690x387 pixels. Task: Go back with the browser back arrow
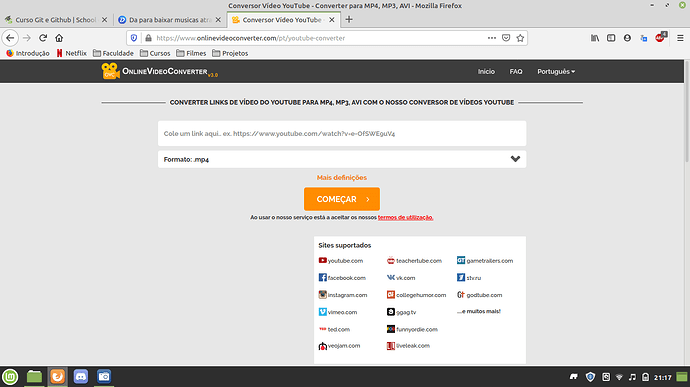click(10, 38)
